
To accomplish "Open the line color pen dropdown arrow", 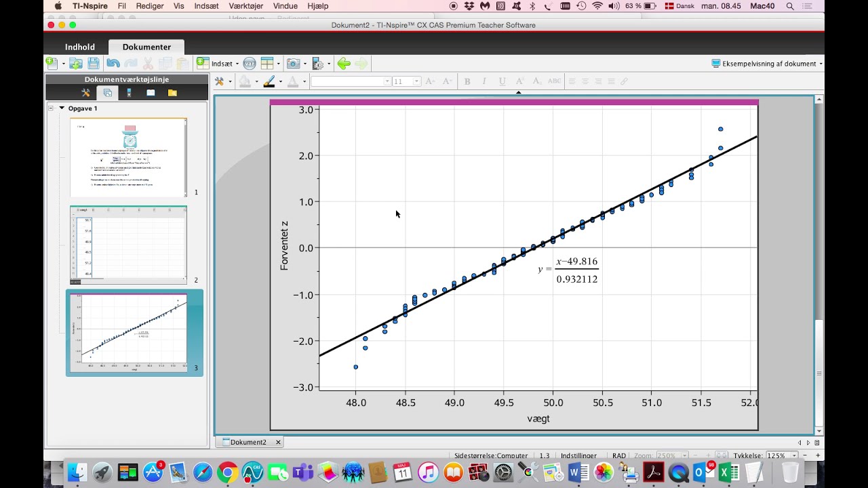I will 280,81.
